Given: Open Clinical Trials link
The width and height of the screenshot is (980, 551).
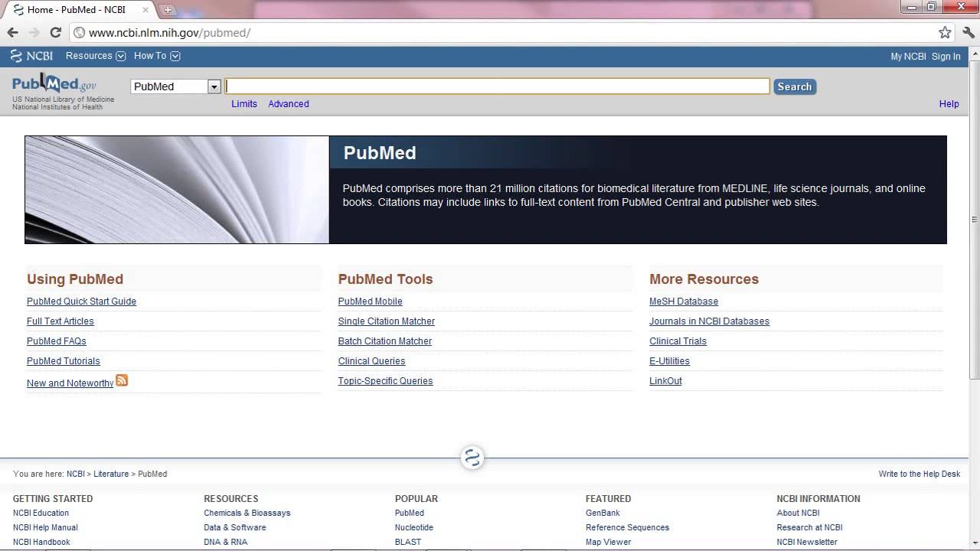Looking at the screenshot, I should [x=678, y=341].
